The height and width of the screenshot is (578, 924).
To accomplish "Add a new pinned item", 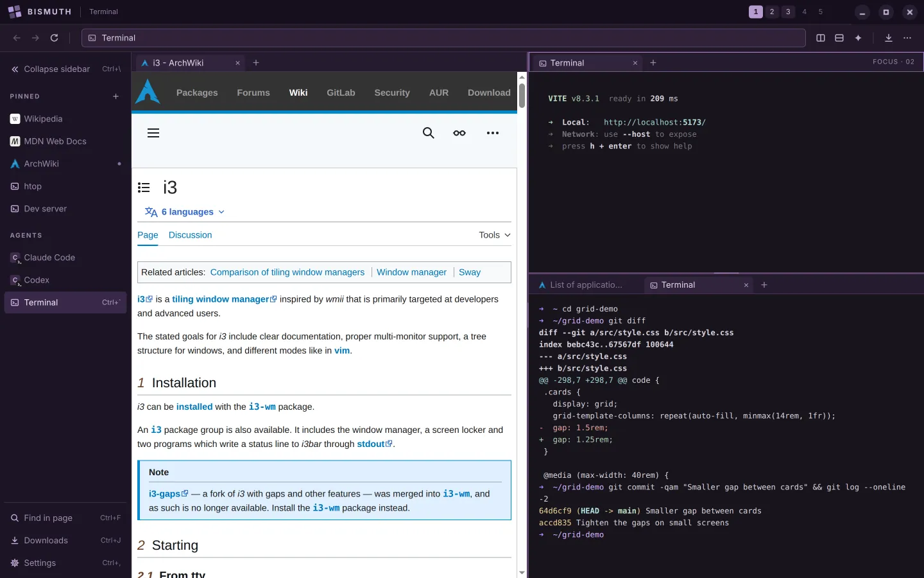I will (116, 96).
